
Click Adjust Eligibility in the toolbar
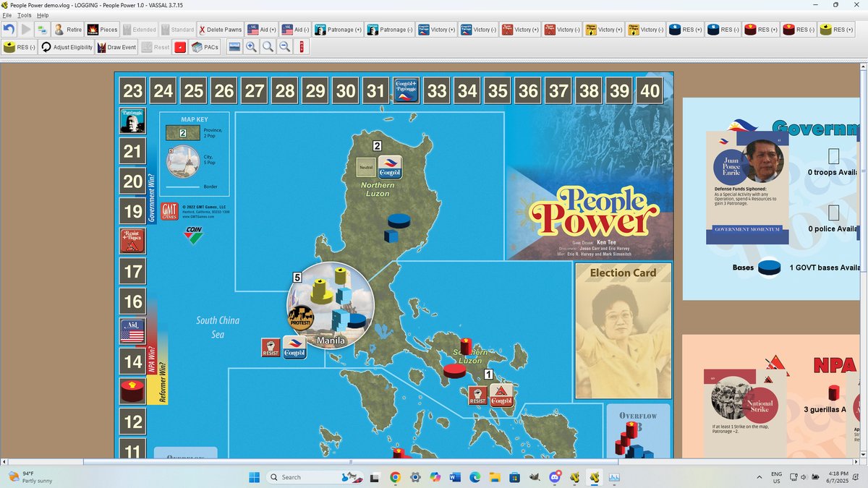pyautogui.click(x=67, y=47)
